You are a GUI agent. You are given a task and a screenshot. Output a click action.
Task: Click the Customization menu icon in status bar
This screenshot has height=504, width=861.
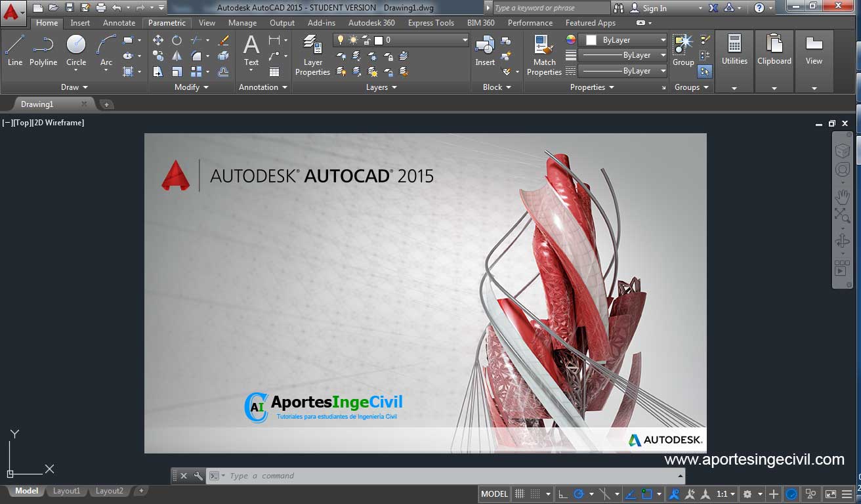coord(847,494)
